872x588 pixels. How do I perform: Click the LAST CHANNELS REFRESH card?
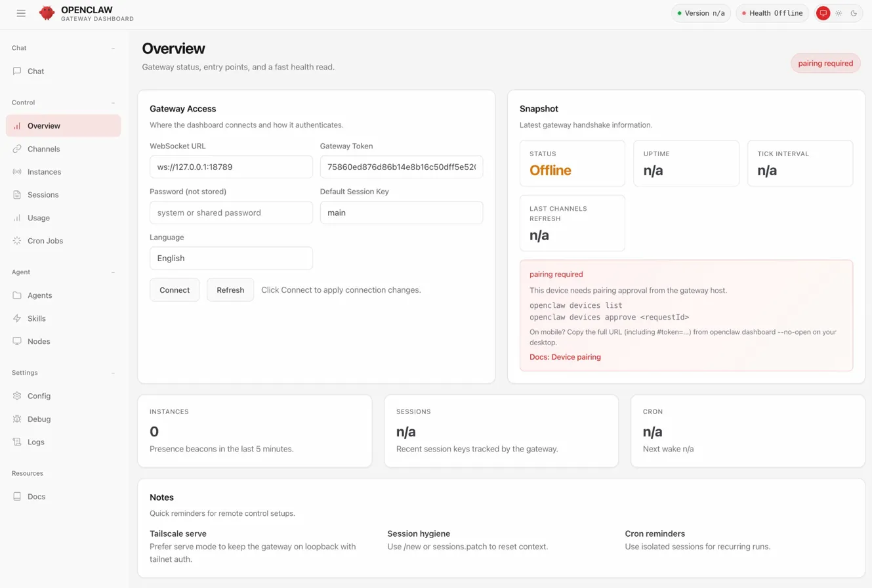pyautogui.click(x=572, y=223)
